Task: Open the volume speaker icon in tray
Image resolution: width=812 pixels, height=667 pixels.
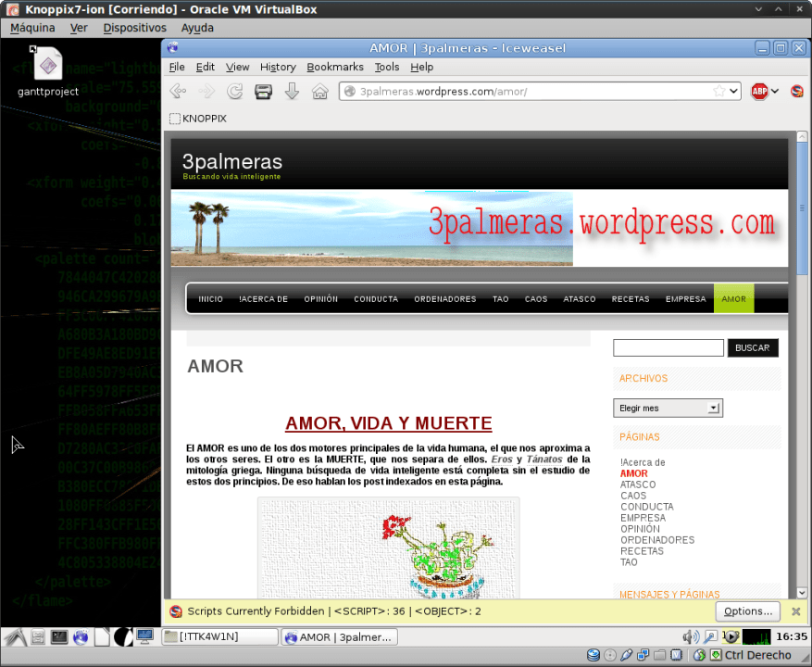Action: tap(690, 636)
